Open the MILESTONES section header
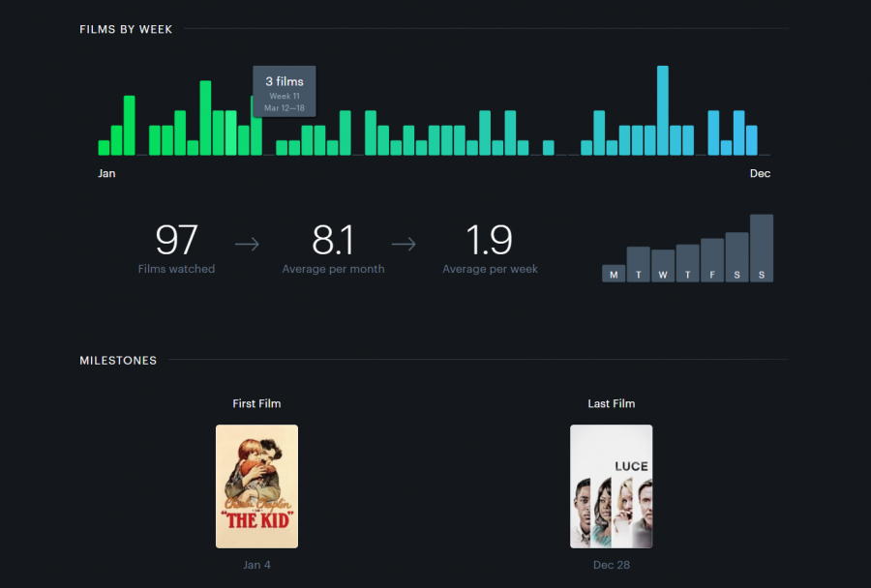This screenshot has height=588, width=871. [x=118, y=360]
